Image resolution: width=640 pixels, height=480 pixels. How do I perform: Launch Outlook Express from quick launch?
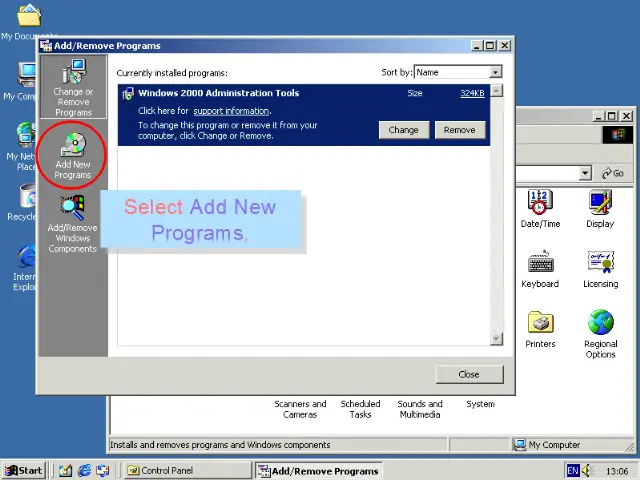click(x=102, y=471)
